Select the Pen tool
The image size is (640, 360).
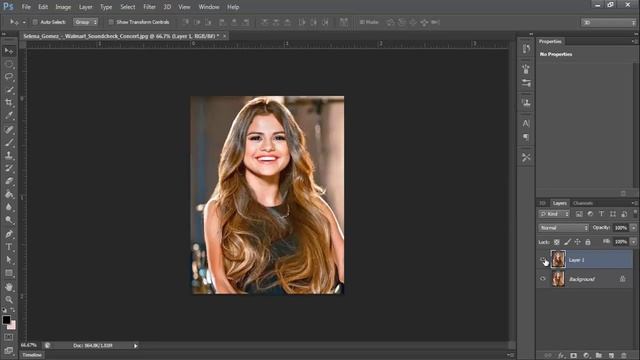9,234
